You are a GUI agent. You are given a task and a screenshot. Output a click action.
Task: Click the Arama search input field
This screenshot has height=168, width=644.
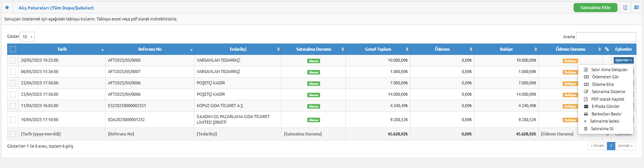pyautogui.click(x=606, y=37)
